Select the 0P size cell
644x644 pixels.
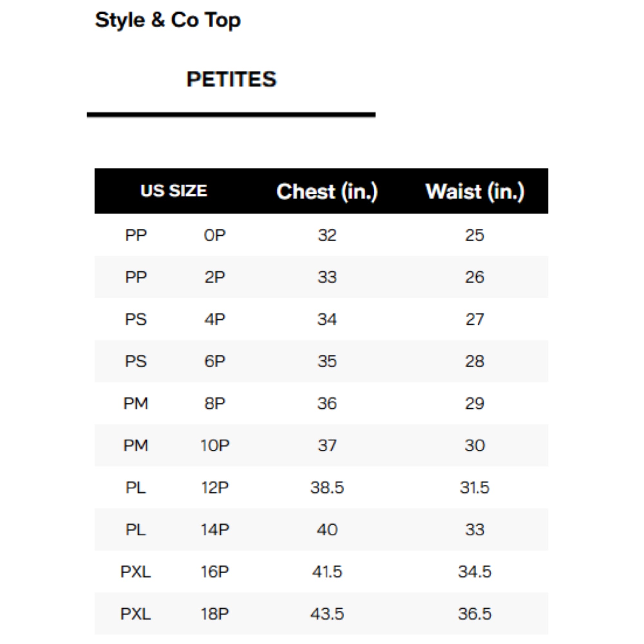point(215,235)
